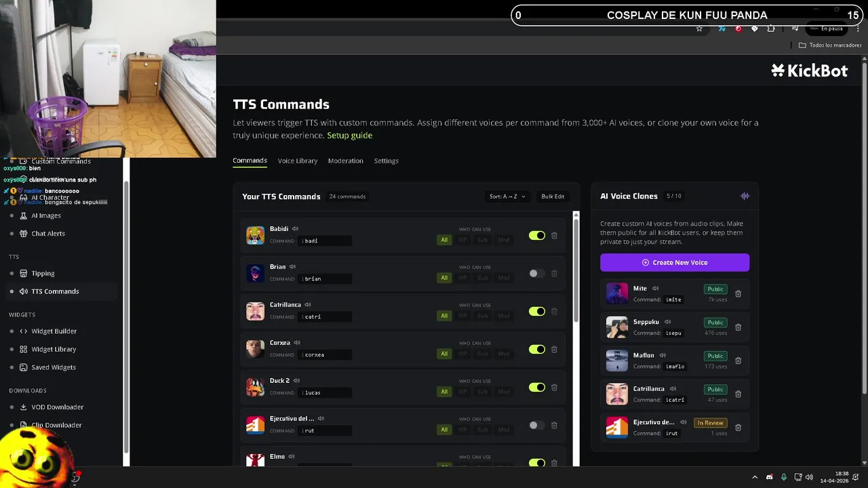Viewport: 868px width, 488px height.
Task: Delete the Mite voice clone
Action: (x=738, y=293)
